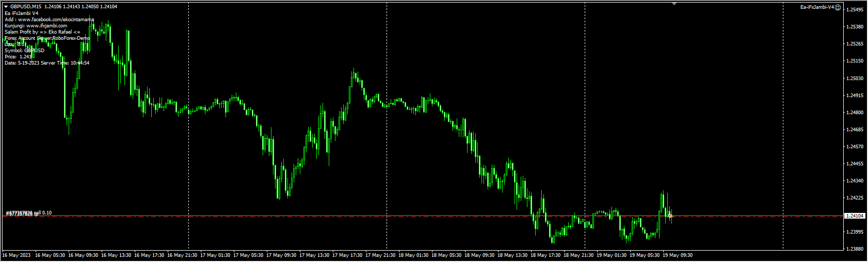Click the 1.24800 price scale label
This screenshot has height=262, width=868.
pyautogui.click(x=856, y=113)
